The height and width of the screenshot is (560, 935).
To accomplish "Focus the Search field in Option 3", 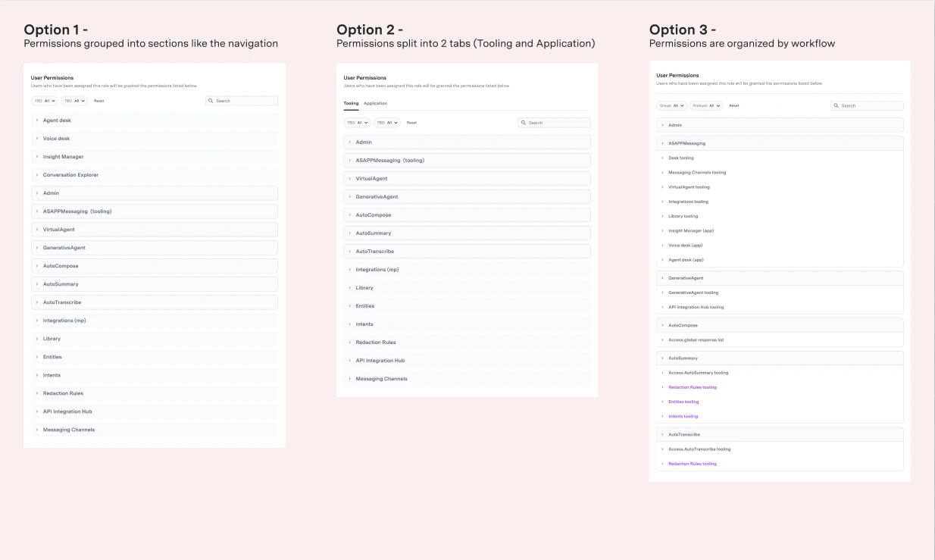I will tap(867, 105).
